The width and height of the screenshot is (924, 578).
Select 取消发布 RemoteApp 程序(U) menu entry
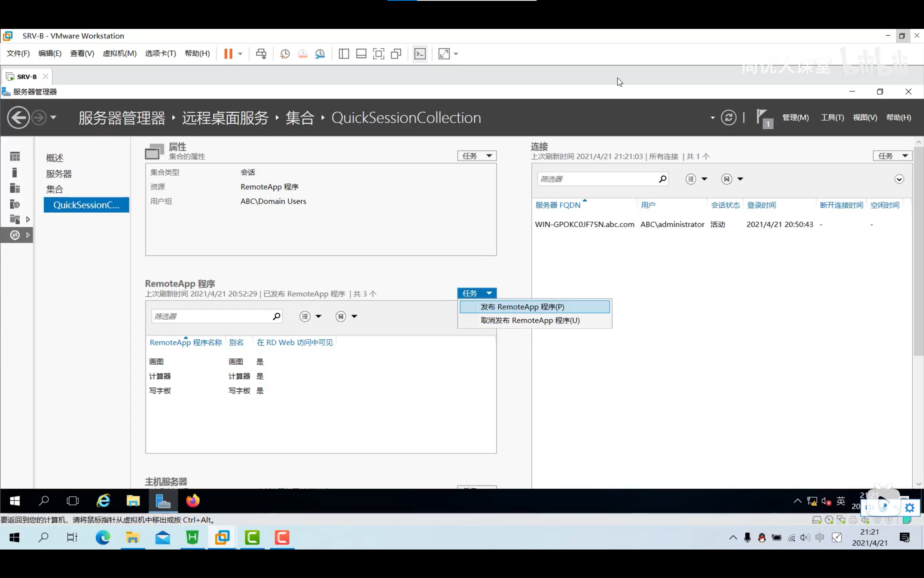point(530,320)
